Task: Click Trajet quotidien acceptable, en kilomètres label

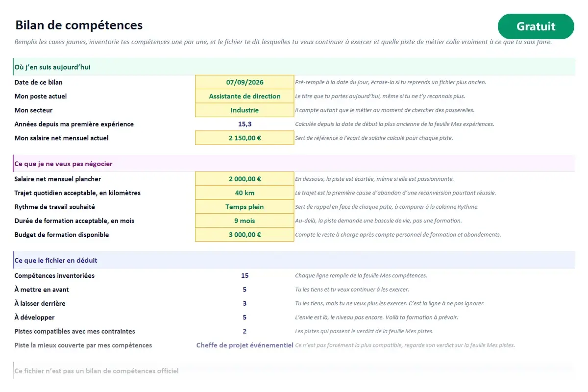Action: tap(77, 193)
